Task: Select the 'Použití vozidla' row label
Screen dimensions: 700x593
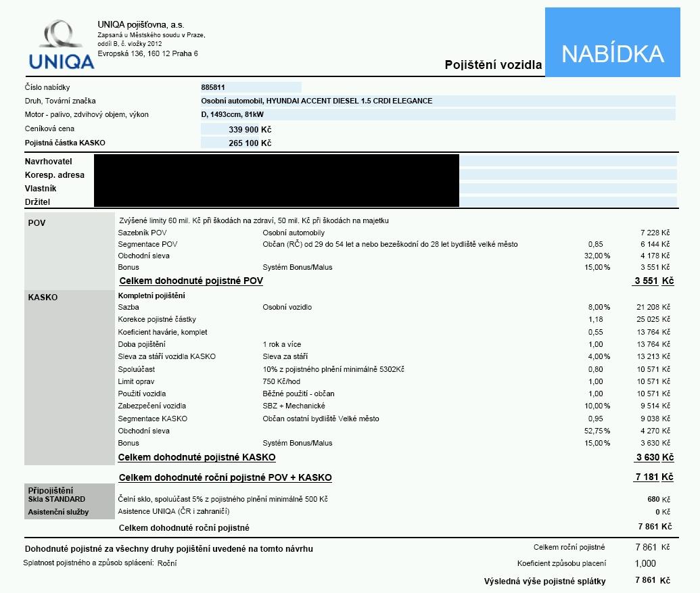Action: click(142, 394)
